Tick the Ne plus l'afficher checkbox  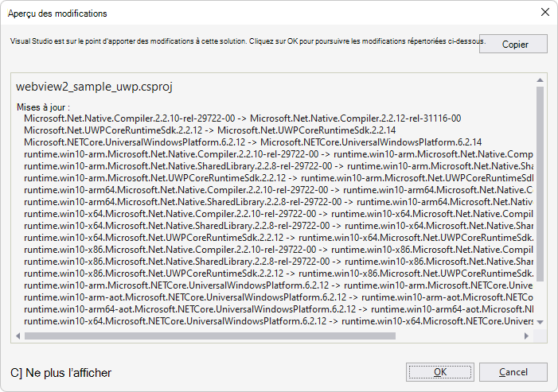(x=17, y=373)
